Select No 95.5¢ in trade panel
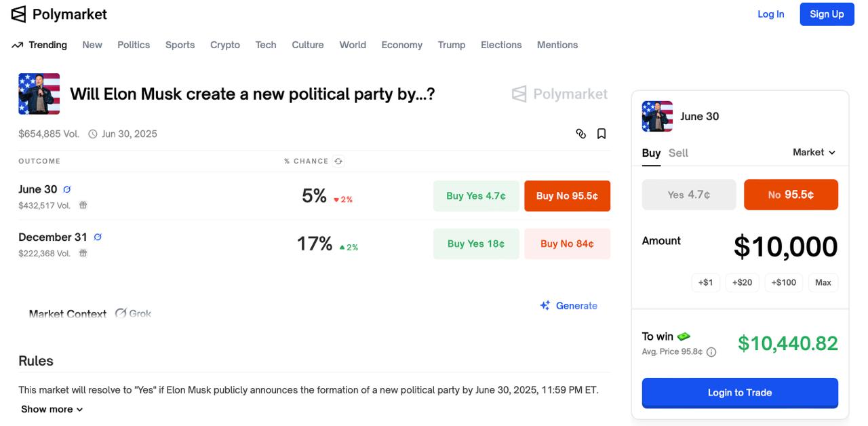Image resolution: width=868 pixels, height=426 pixels. click(791, 195)
